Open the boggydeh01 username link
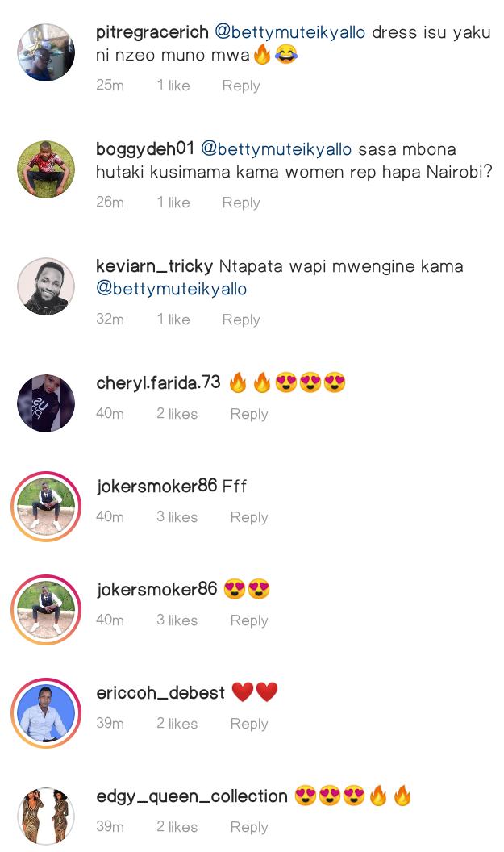Screen dimensions: 504x852 coord(145,149)
